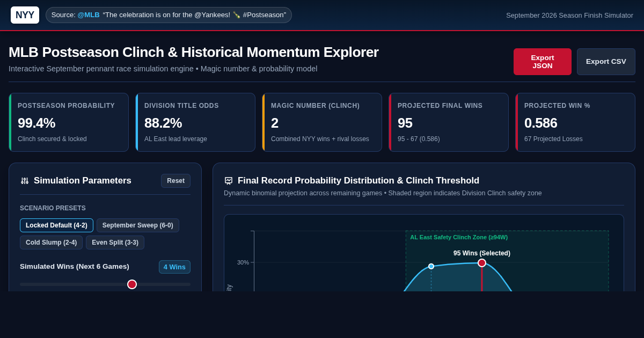Click the NYY team logo badge

[25, 15]
